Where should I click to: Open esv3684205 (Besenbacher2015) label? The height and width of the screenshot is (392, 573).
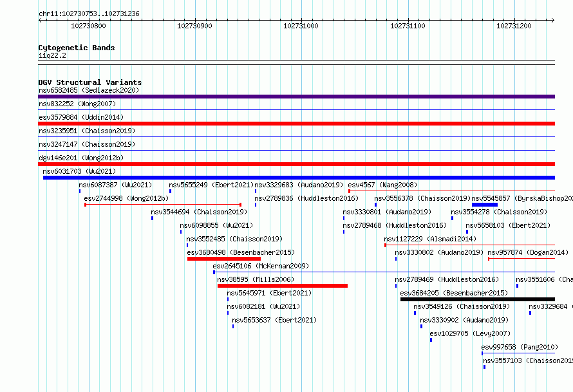tap(454, 293)
